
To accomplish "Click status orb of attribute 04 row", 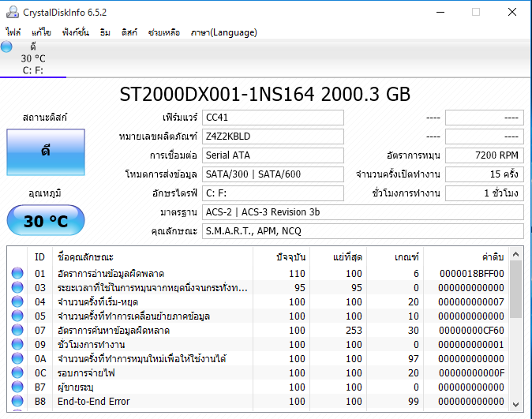I will pos(17,301).
